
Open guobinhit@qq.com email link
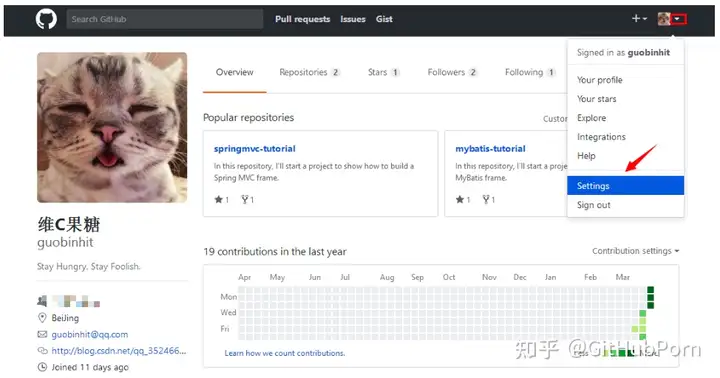tap(90, 334)
